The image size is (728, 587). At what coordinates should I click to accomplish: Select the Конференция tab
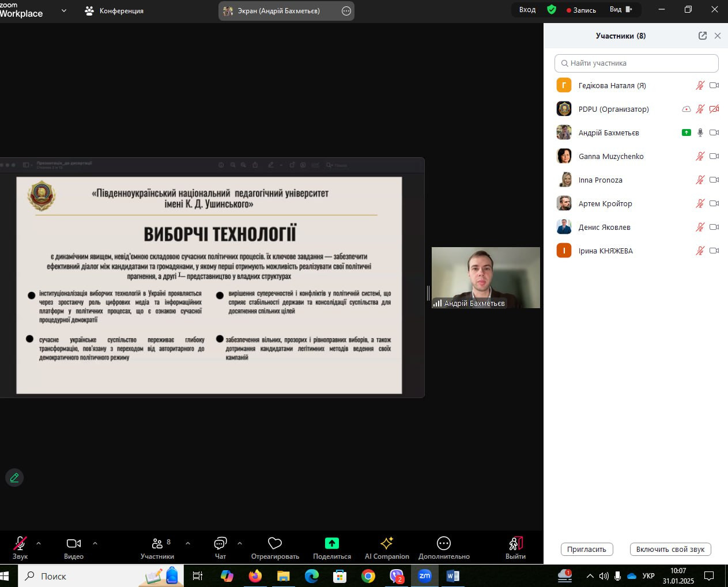(x=114, y=10)
